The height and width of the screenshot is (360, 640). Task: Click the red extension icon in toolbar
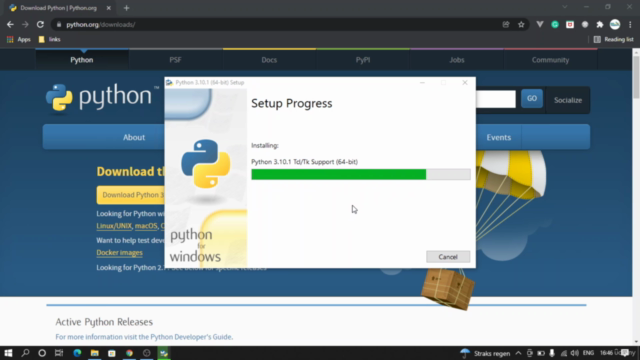[570, 25]
